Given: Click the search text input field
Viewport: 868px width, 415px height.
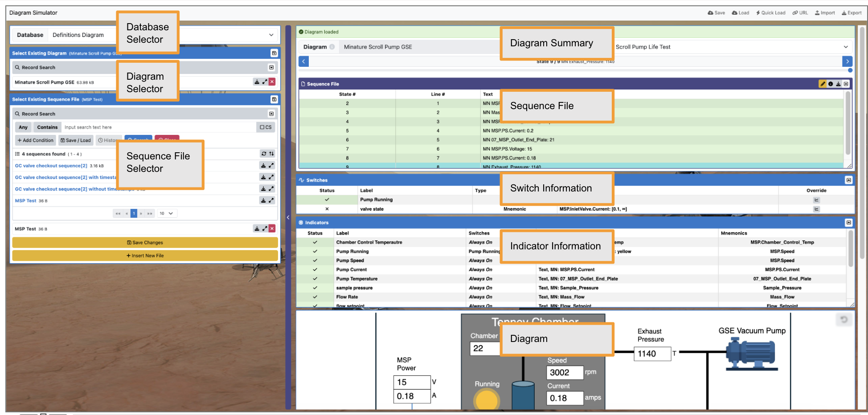Looking at the screenshot, I should click(x=158, y=127).
